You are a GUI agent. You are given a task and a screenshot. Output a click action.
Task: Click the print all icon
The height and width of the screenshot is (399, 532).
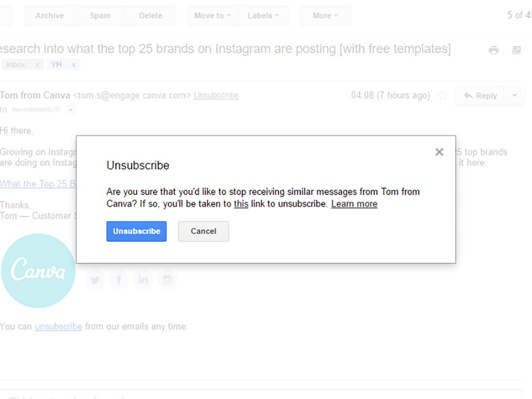pyautogui.click(x=494, y=50)
